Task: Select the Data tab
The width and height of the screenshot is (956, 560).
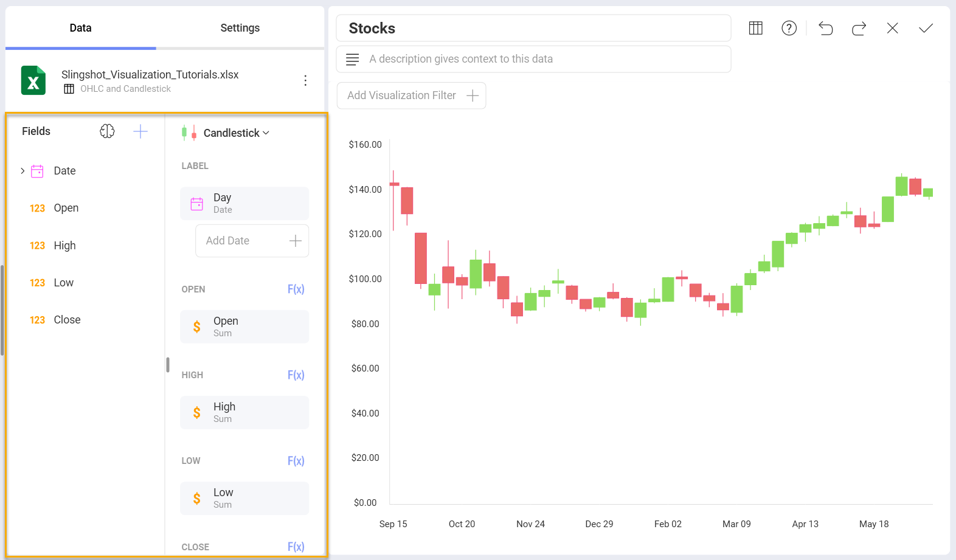Action: (80, 28)
